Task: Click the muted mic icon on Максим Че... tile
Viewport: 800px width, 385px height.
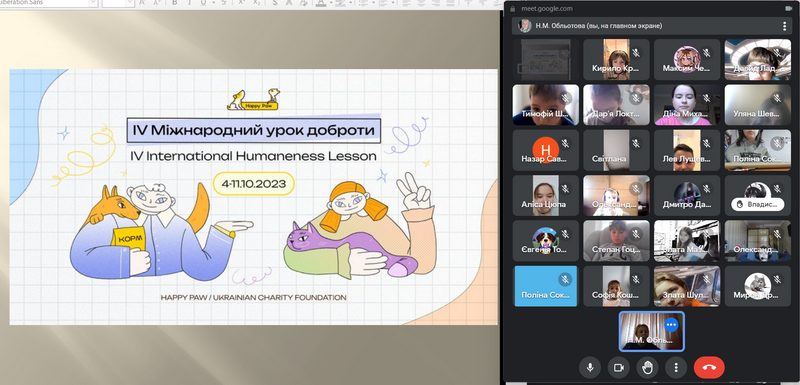Action: pyautogui.click(x=707, y=53)
